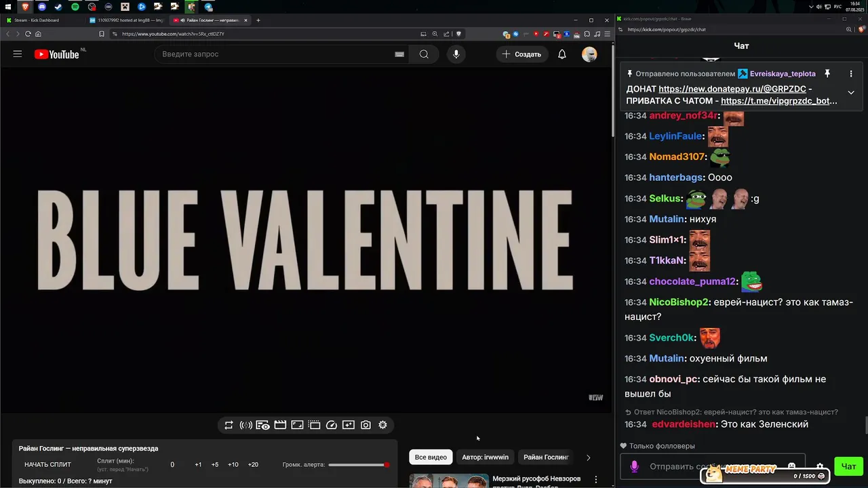Click the dashed-frame player icon
Image resolution: width=868 pixels, height=488 pixels.
click(314, 425)
